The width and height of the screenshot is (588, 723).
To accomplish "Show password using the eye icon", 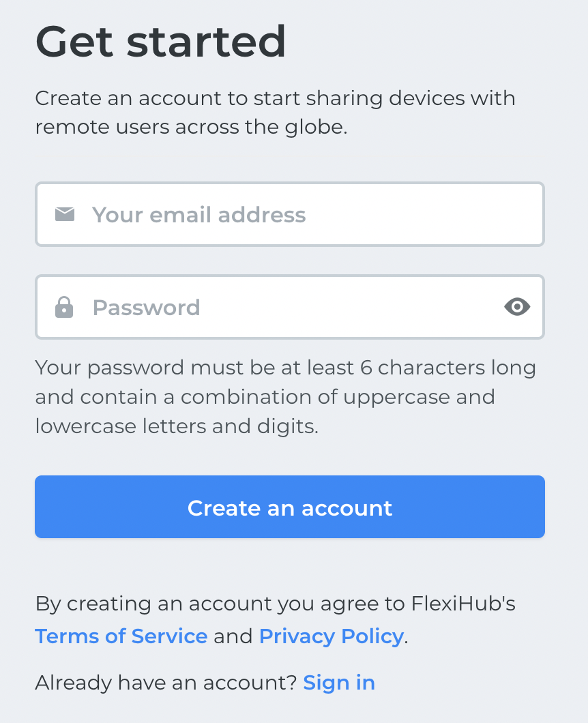I will tap(517, 307).
